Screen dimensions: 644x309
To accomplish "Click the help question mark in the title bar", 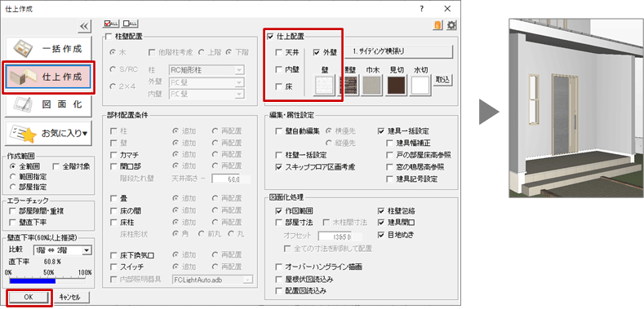I will [x=421, y=9].
